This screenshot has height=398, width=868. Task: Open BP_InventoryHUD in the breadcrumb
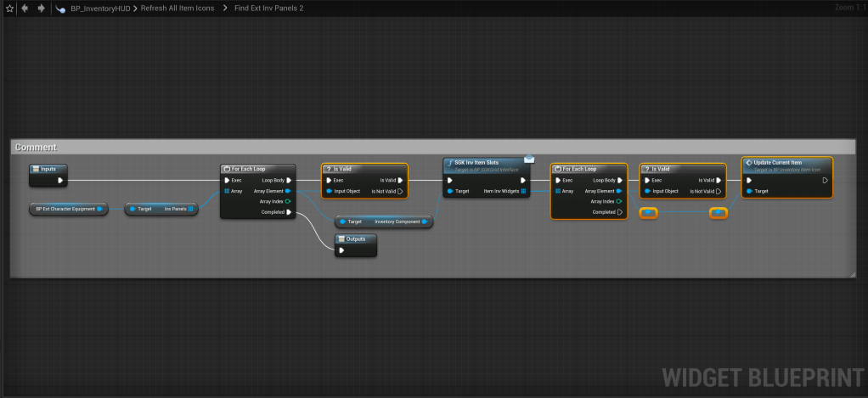[x=99, y=8]
